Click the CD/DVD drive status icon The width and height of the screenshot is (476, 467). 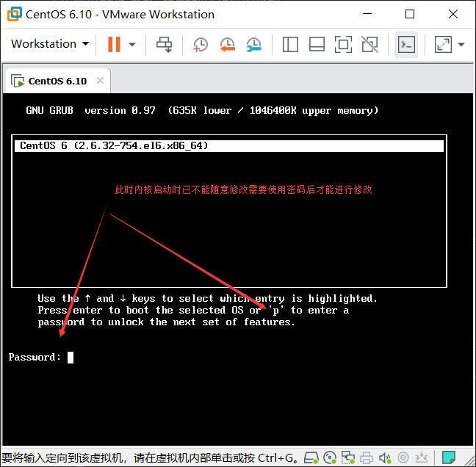click(x=330, y=457)
